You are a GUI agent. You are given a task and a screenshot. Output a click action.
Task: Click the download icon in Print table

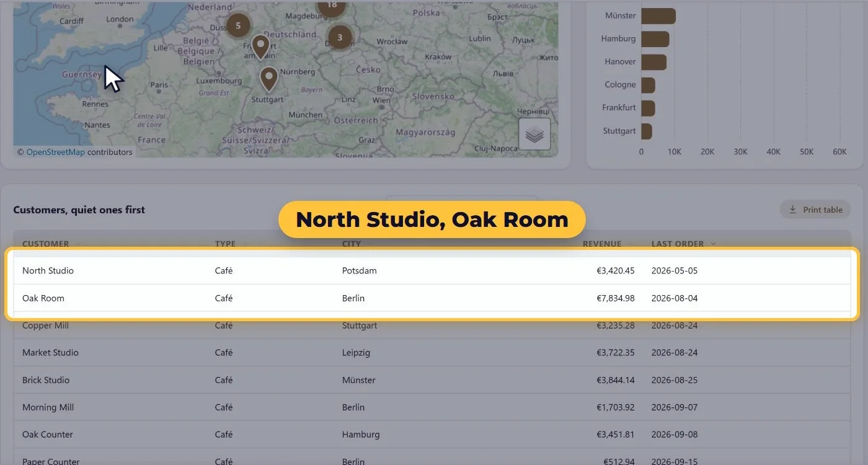pos(792,210)
